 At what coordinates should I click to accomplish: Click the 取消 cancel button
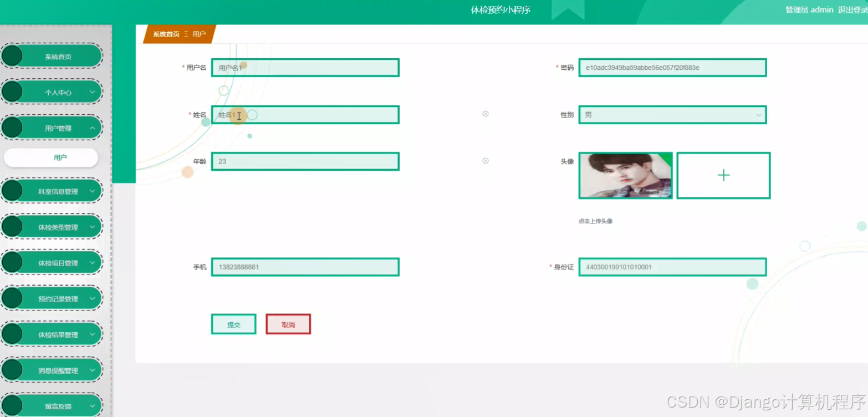(x=288, y=324)
